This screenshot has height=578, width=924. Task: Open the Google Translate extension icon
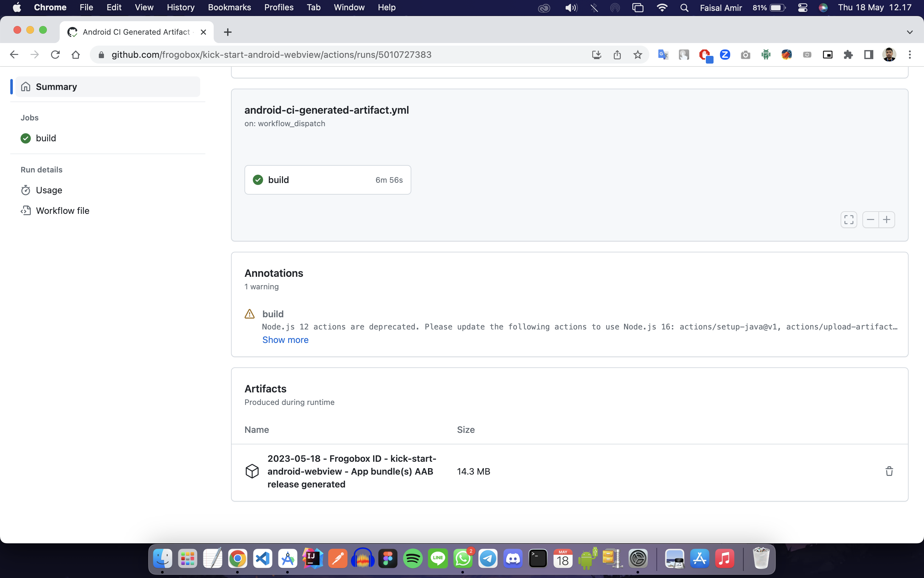point(663,55)
